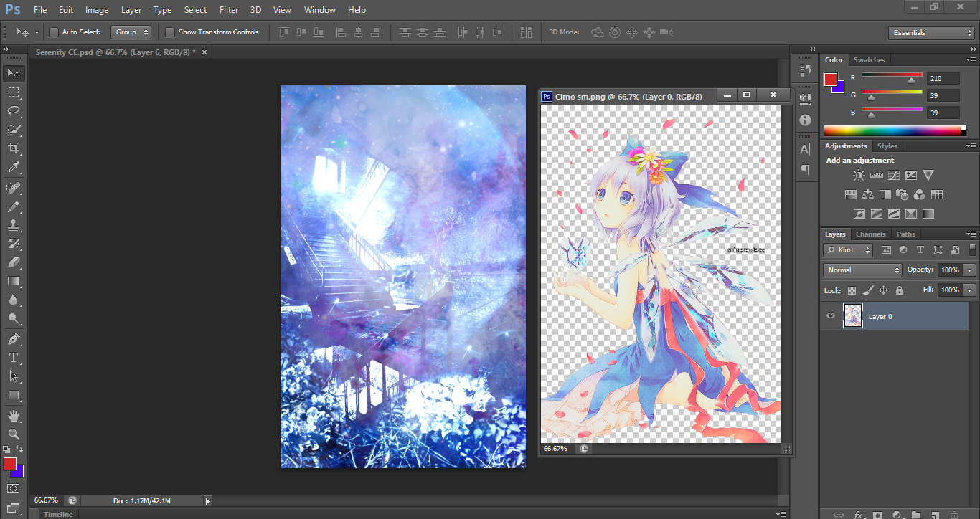The height and width of the screenshot is (519, 980).
Task: Open the Fill slider dropdown arrow
Action: pyautogui.click(x=970, y=290)
